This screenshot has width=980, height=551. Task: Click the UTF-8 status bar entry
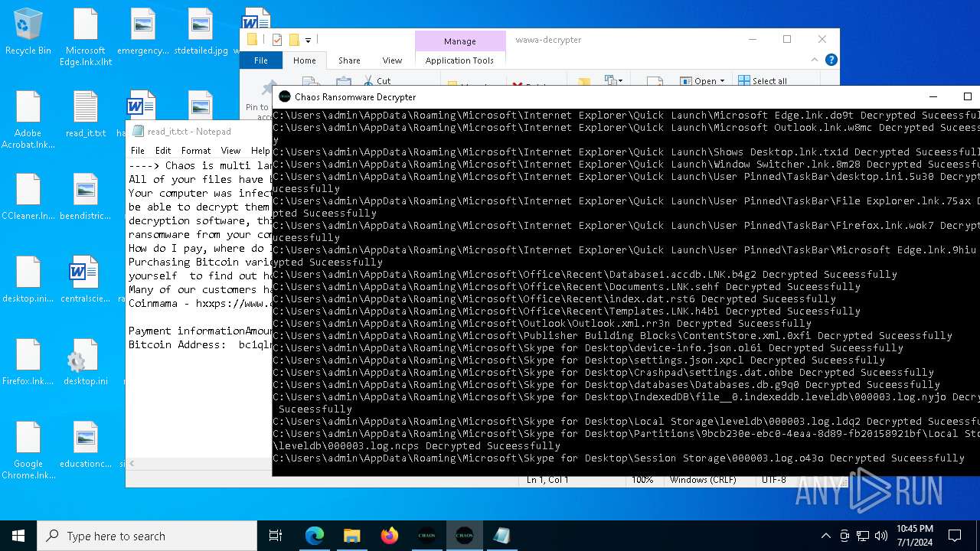coord(774,480)
